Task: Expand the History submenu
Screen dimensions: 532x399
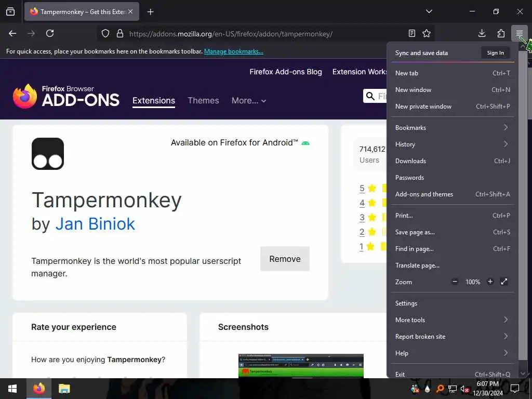Action: click(x=453, y=144)
